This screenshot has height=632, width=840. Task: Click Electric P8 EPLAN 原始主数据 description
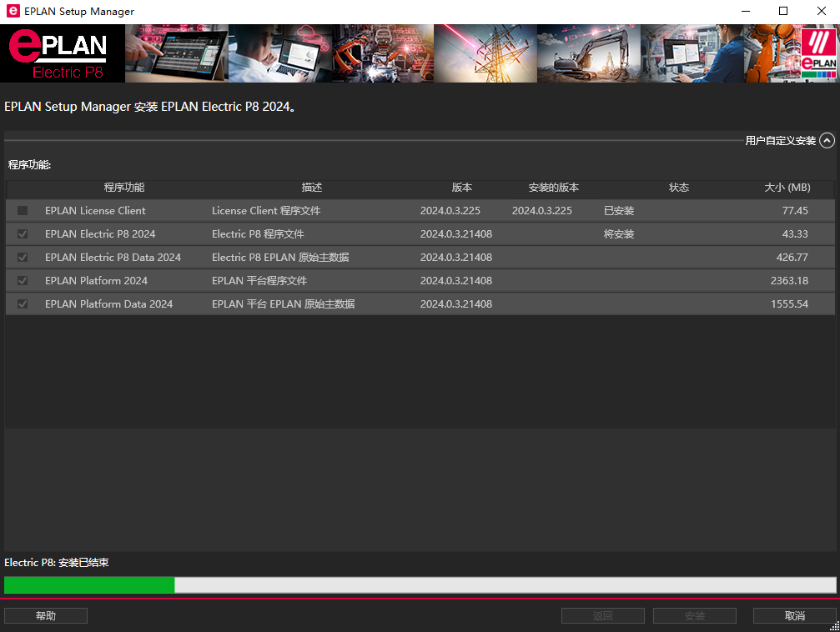pyautogui.click(x=280, y=257)
